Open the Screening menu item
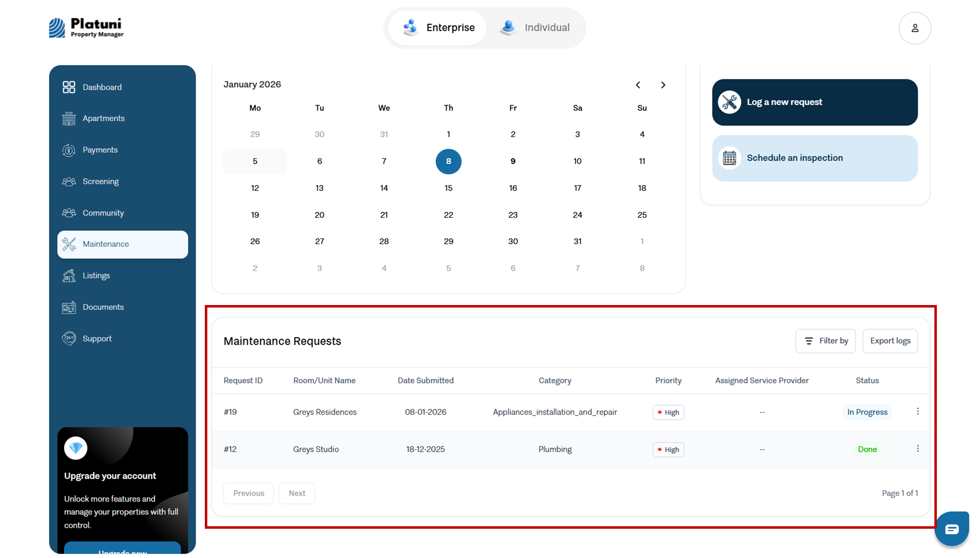 (x=122, y=182)
